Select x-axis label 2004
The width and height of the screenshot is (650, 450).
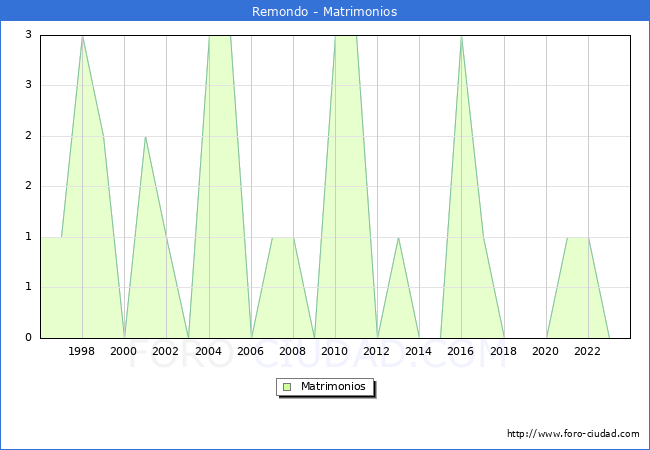tap(209, 351)
